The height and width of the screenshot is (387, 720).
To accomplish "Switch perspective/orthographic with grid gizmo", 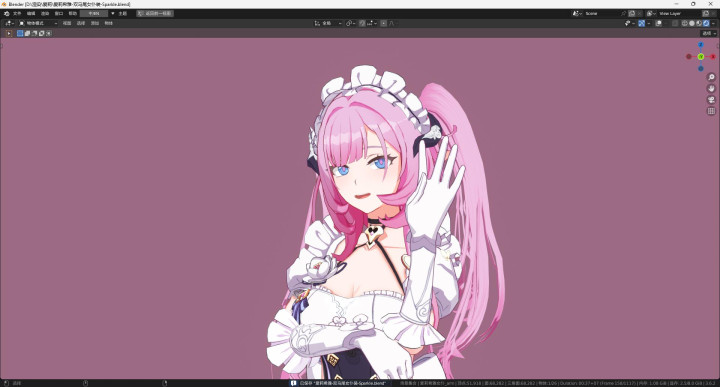I will [711, 111].
